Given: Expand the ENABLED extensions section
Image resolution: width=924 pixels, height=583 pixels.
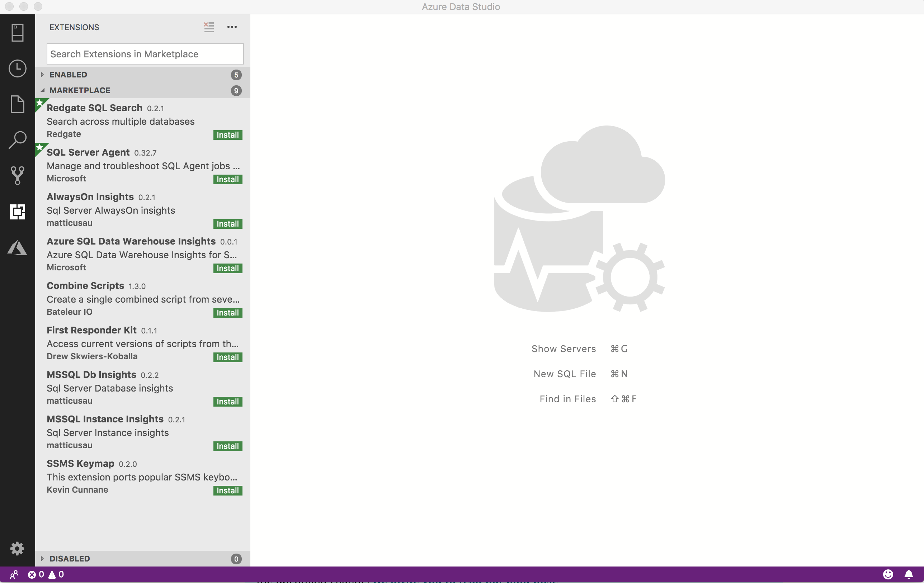Looking at the screenshot, I should [42, 75].
